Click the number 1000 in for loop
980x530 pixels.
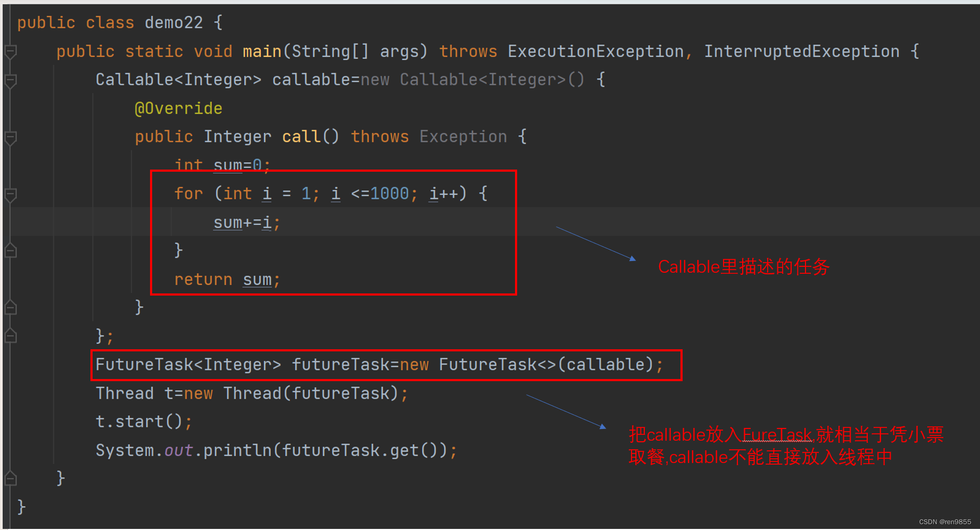coord(389,194)
